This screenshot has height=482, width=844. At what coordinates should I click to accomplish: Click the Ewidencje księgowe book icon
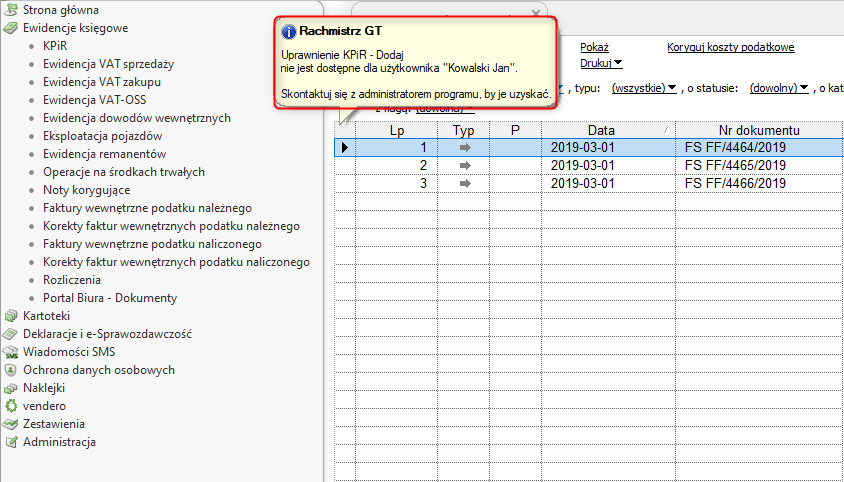(10, 28)
